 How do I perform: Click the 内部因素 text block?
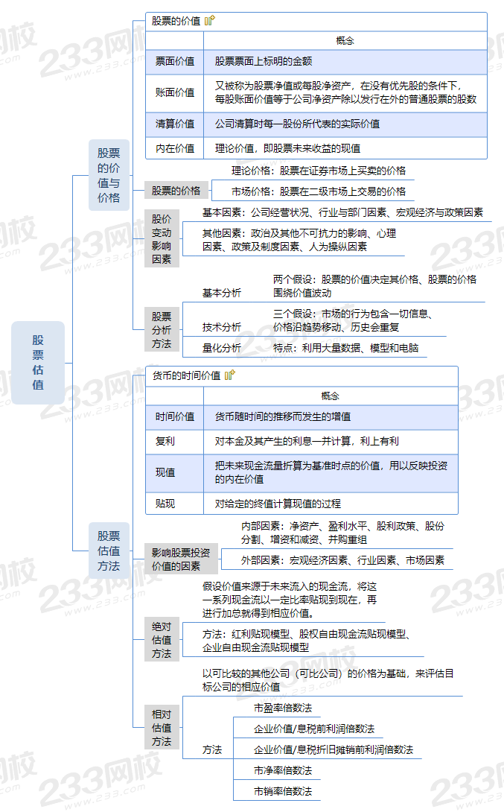pyautogui.click(x=342, y=533)
